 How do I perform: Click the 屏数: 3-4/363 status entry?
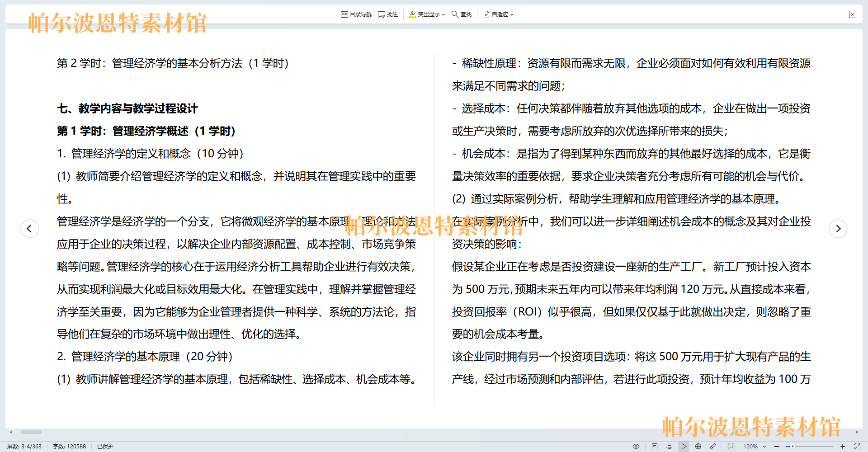(x=24, y=446)
